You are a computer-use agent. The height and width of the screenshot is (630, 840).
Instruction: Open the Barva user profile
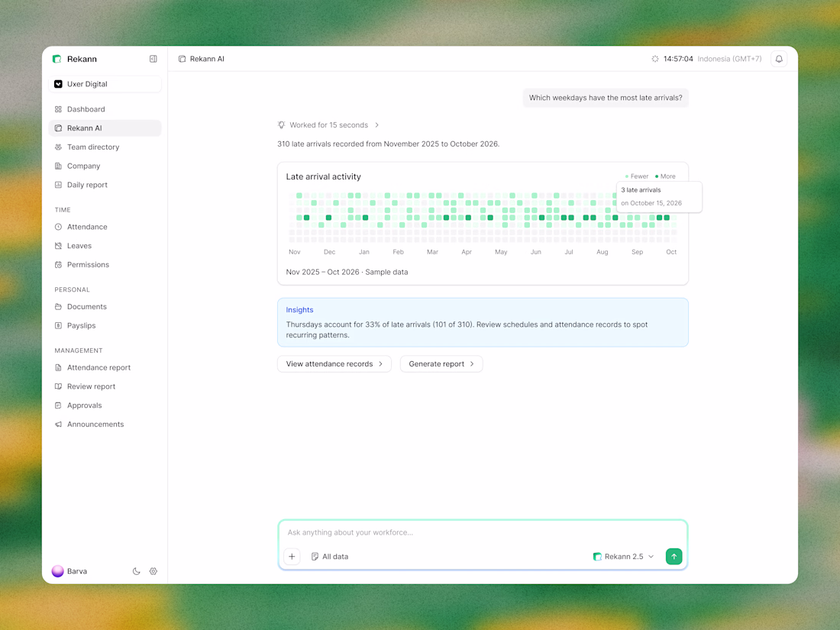click(69, 571)
